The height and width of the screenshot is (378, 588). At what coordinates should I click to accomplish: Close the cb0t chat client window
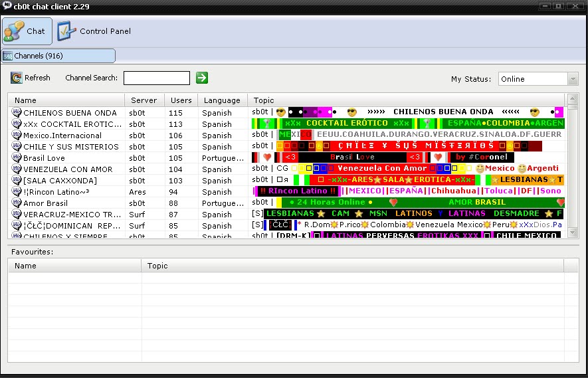pyautogui.click(x=575, y=6)
